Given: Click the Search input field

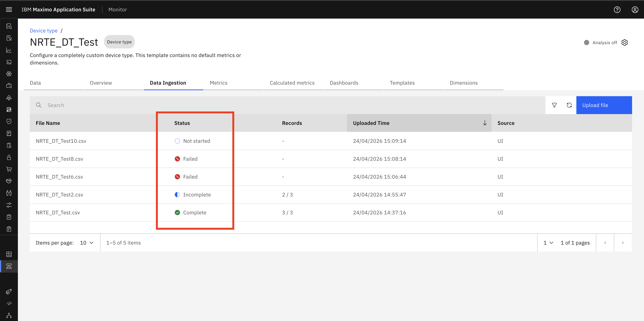Looking at the screenshot, I should pyautogui.click(x=288, y=105).
